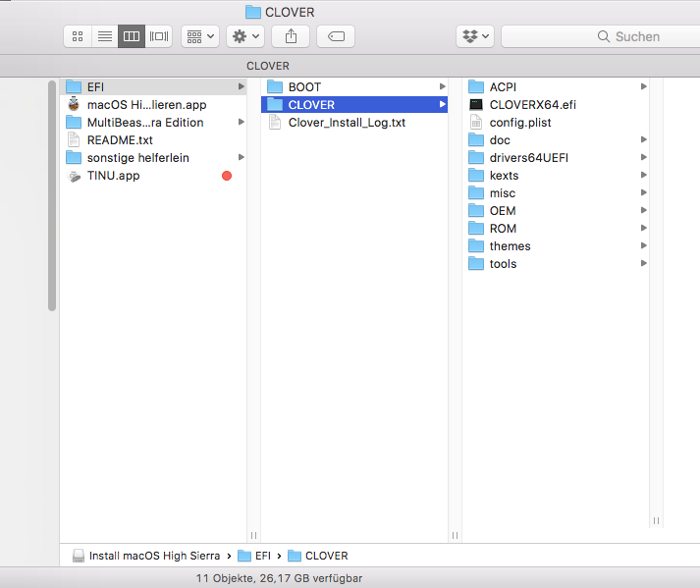
Task: Click the CLOVER window title folder icon
Action: pos(253,12)
